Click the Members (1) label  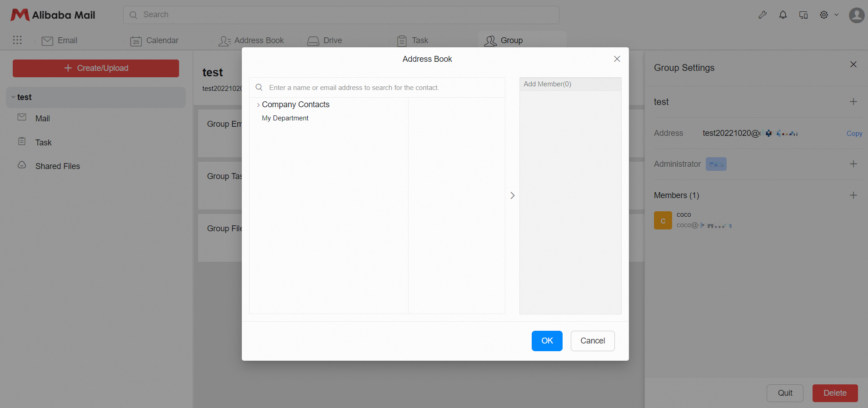point(677,195)
